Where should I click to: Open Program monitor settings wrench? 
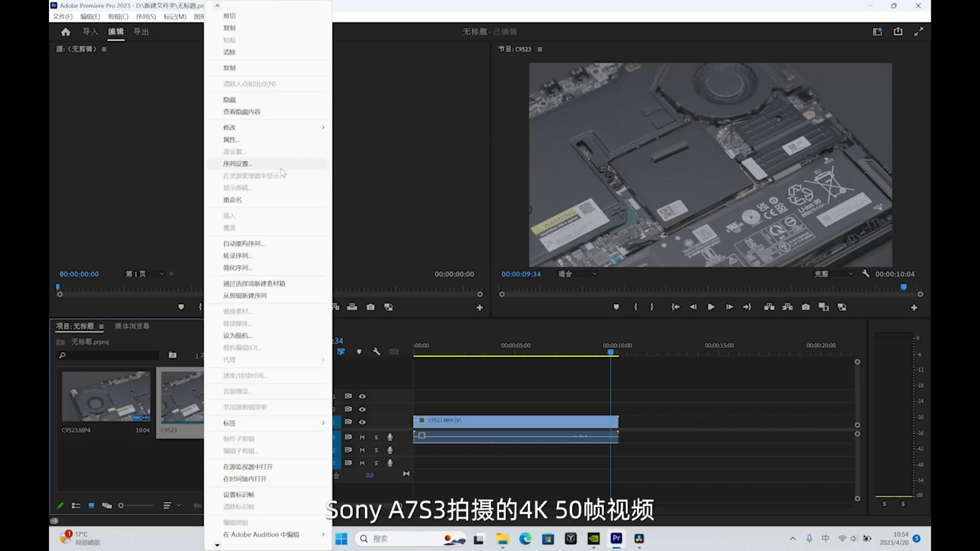pyautogui.click(x=865, y=274)
